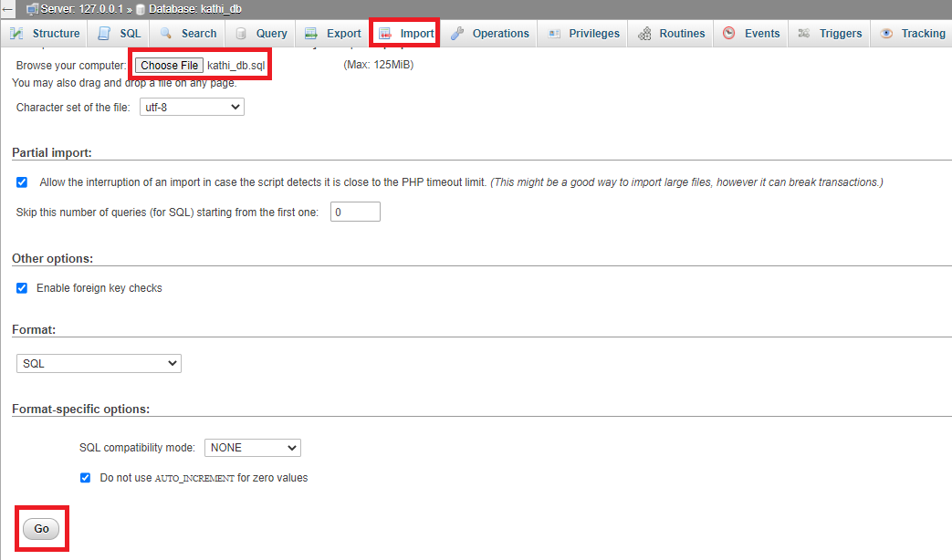Toggle allow interruption of import checkbox
The width and height of the screenshot is (952, 560).
pos(22,182)
